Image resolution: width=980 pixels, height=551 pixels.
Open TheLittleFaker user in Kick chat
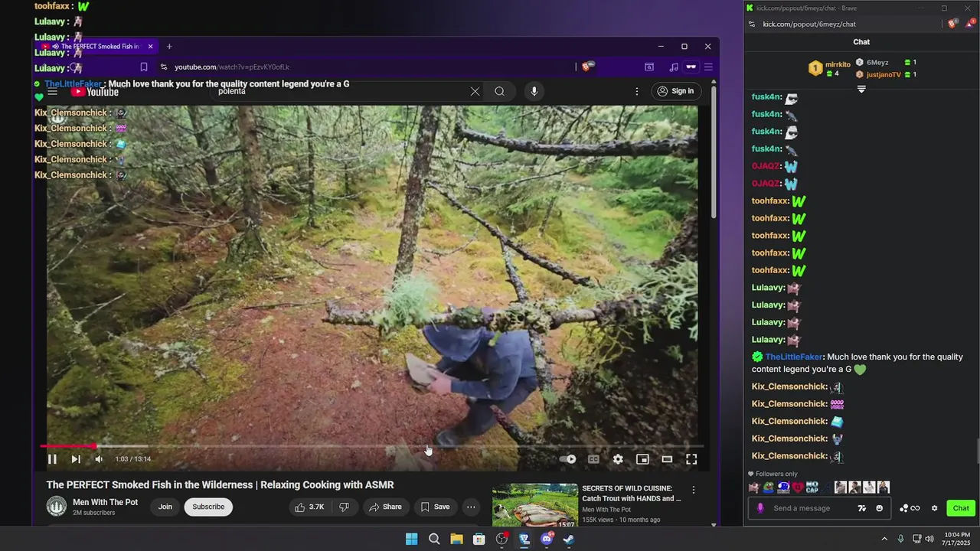794,357
